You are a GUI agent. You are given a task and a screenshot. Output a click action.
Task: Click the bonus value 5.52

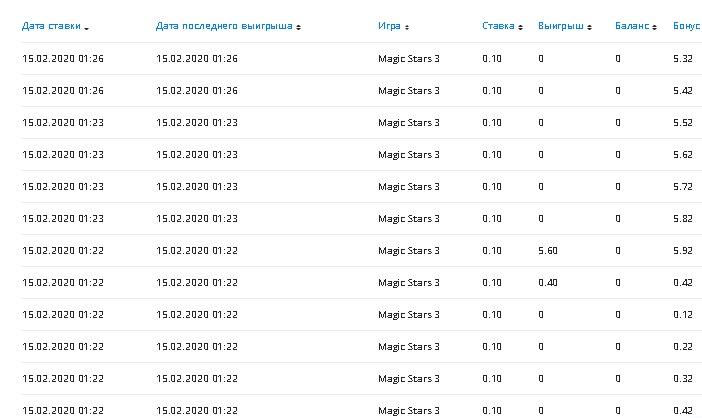tap(683, 123)
